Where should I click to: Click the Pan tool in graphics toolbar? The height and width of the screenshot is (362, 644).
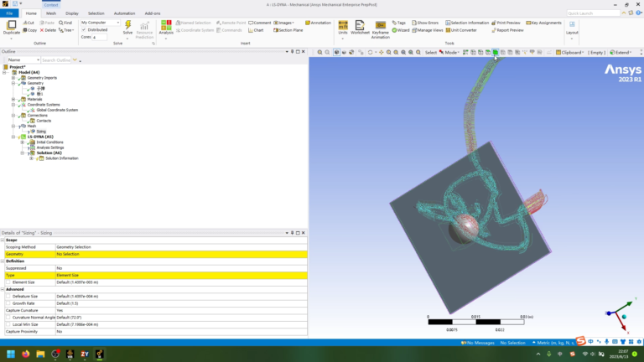tap(382, 52)
